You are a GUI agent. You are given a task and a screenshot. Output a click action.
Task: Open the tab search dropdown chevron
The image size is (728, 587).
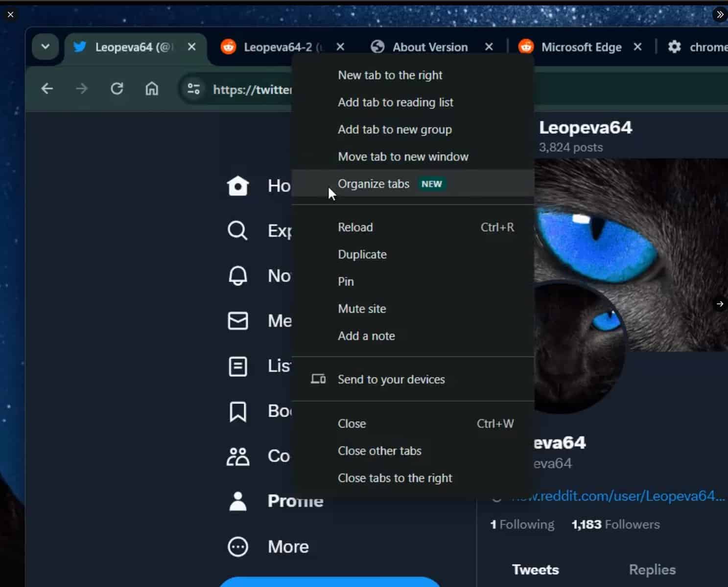click(46, 47)
